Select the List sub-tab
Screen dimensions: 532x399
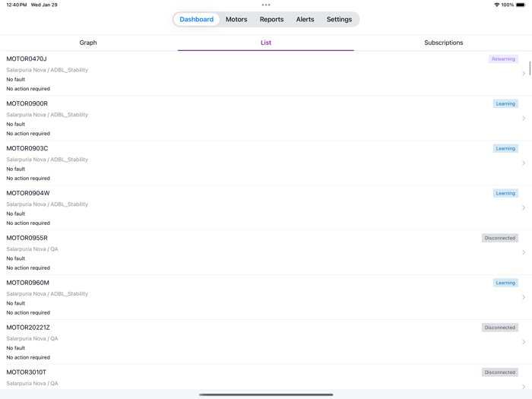[266, 43]
